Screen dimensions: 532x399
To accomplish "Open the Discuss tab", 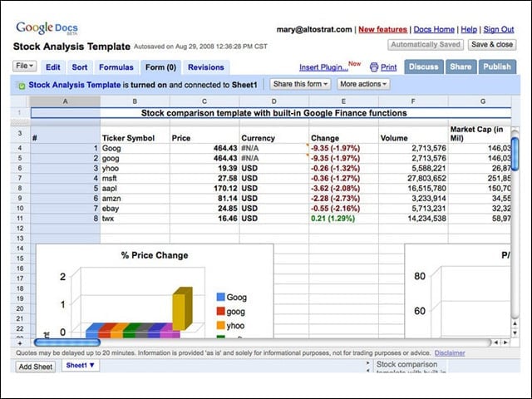I will [x=424, y=66].
